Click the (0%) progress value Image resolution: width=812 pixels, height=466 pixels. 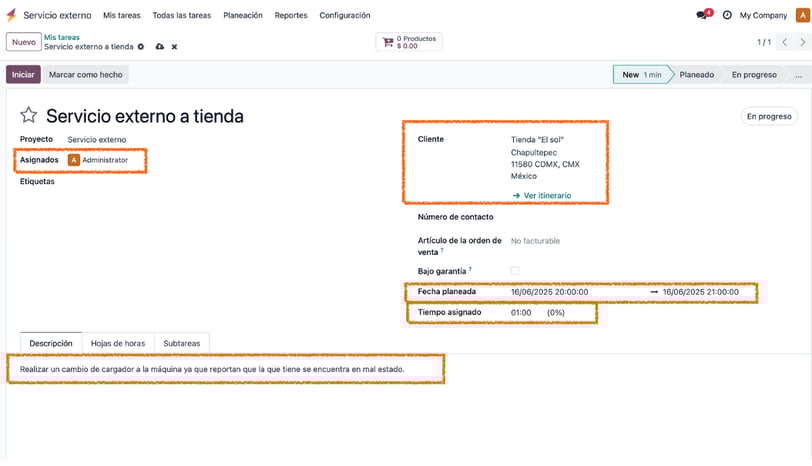click(556, 313)
